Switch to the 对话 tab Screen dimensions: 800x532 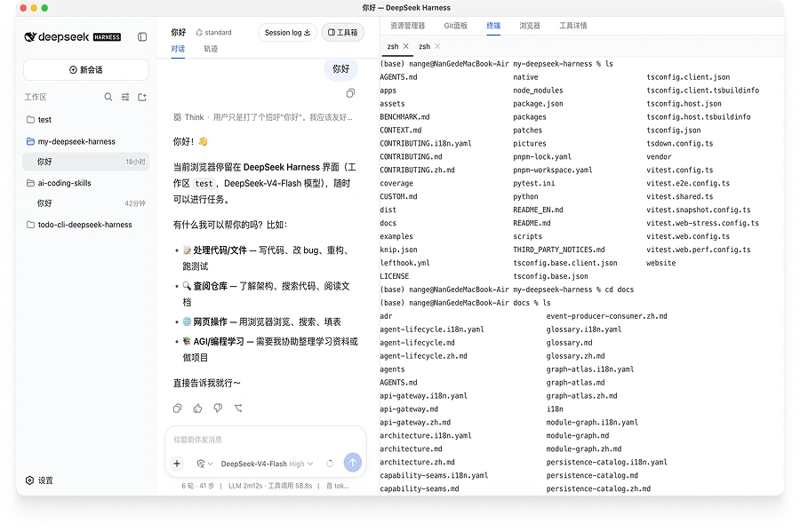178,49
